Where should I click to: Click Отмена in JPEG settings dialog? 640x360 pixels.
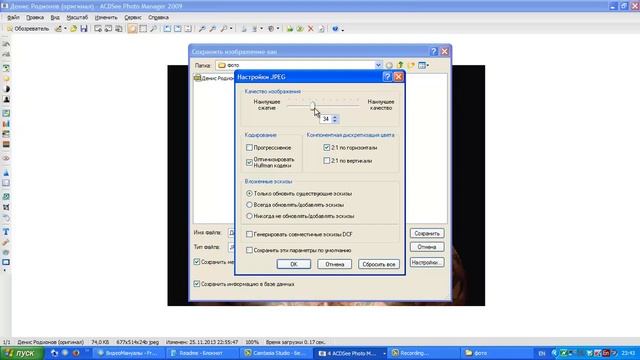[x=334, y=264]
